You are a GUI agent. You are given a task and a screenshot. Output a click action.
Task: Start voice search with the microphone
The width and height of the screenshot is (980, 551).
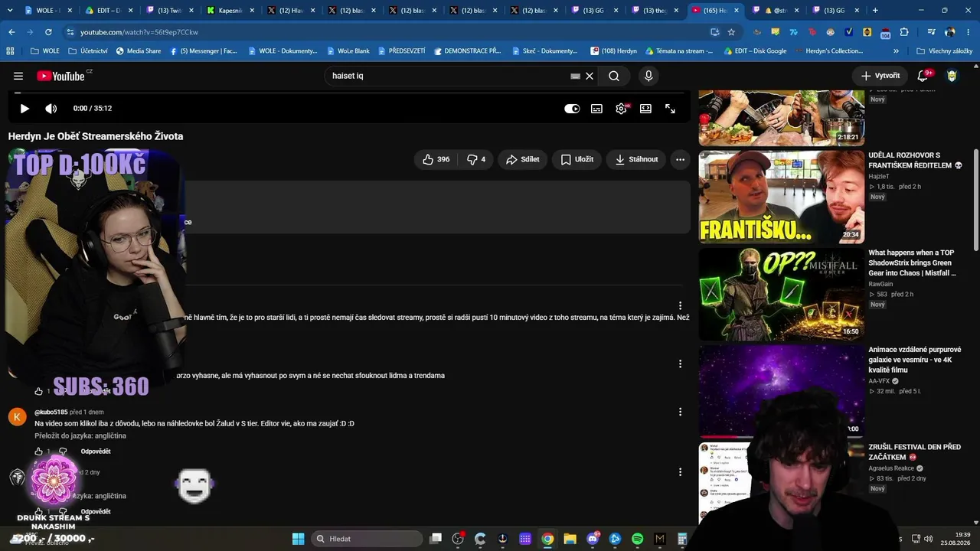[x=648, y=76]
